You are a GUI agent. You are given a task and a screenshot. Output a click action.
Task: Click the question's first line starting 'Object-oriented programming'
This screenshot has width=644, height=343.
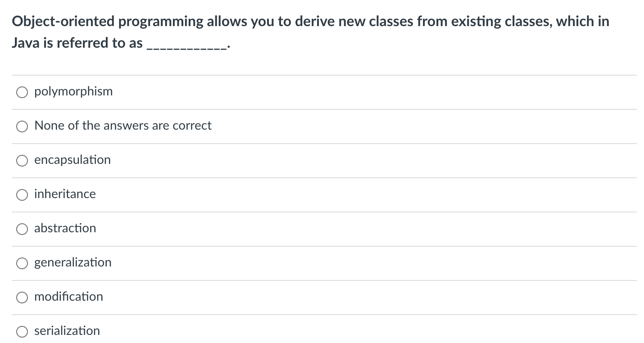pyautogui.click(x=310, y=22)
